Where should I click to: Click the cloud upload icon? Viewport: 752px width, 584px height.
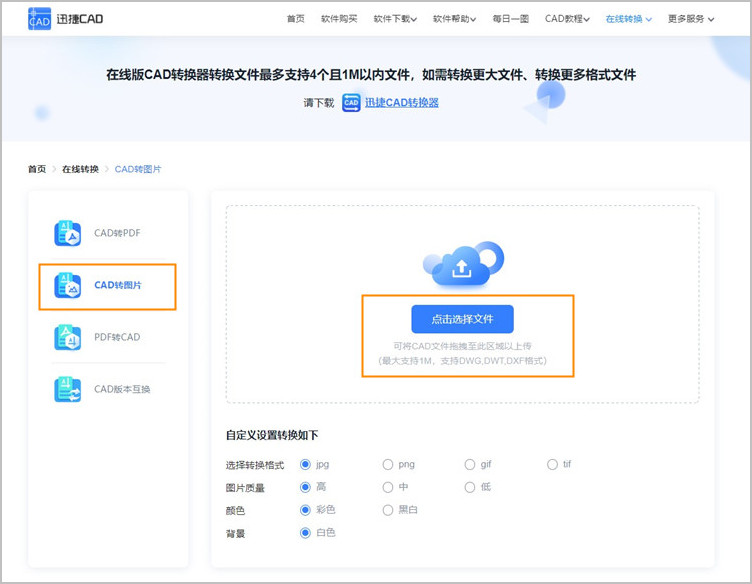[463, 265]
